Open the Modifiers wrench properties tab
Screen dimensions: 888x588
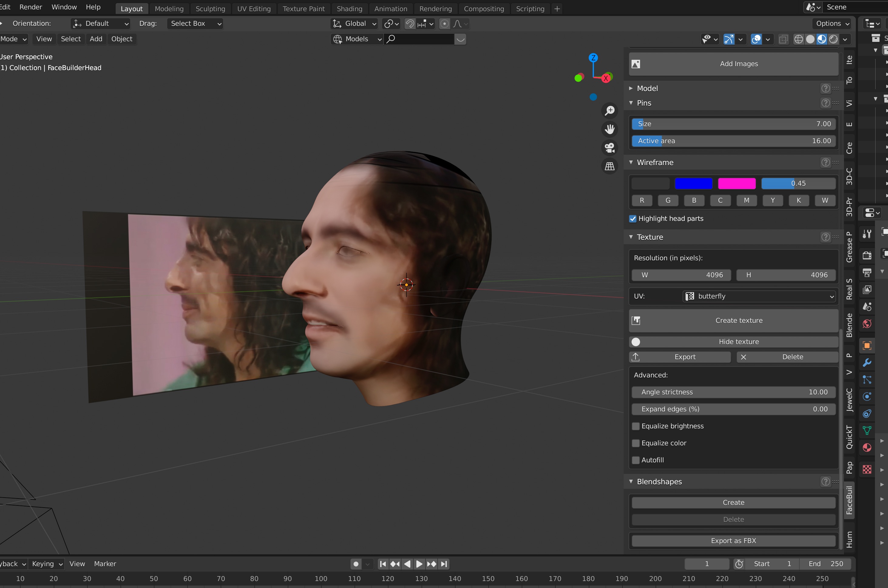coord(867,363)
